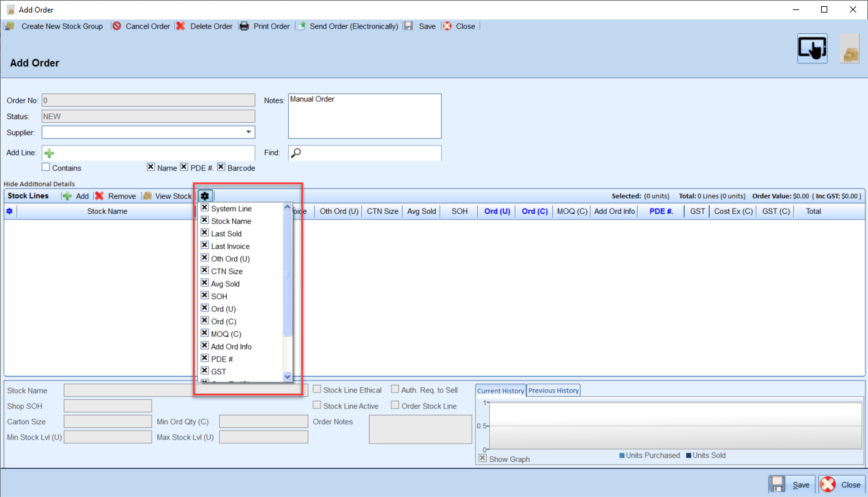Viewport: 868px width, 497px height.
Task: Click the bottom Close lifebuoy icon
Action: (x=828, y=484)
